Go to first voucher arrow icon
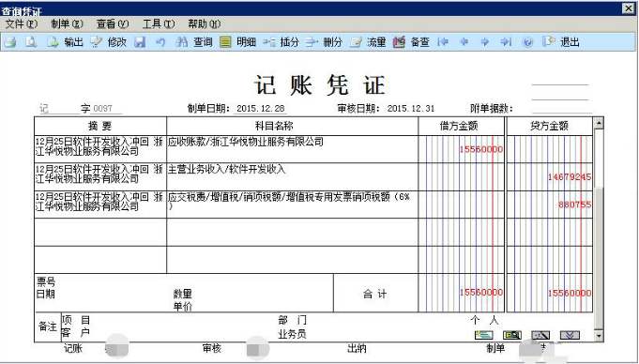This screenshot has height=364, width=639. click(x=443, y=42)
